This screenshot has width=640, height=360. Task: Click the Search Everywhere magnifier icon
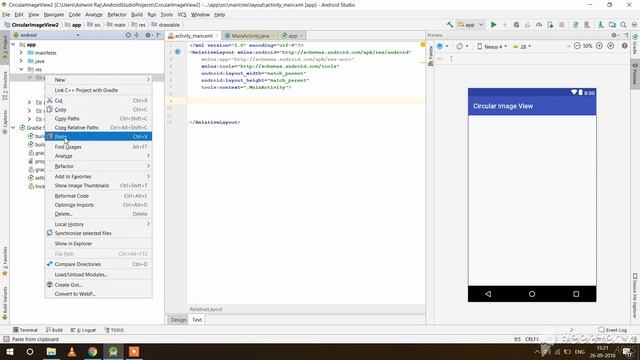tap(623, 24)
